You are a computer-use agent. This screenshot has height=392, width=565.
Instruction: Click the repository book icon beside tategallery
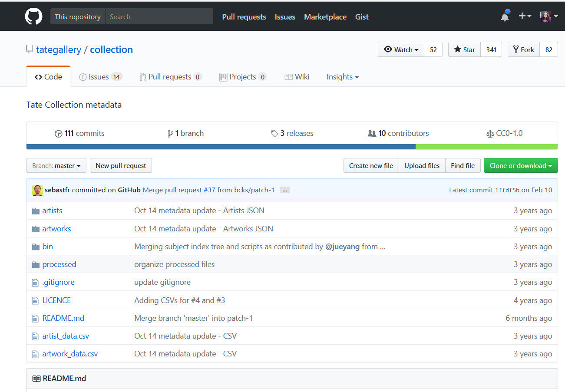pyautogui.click(x=30, y=49)
